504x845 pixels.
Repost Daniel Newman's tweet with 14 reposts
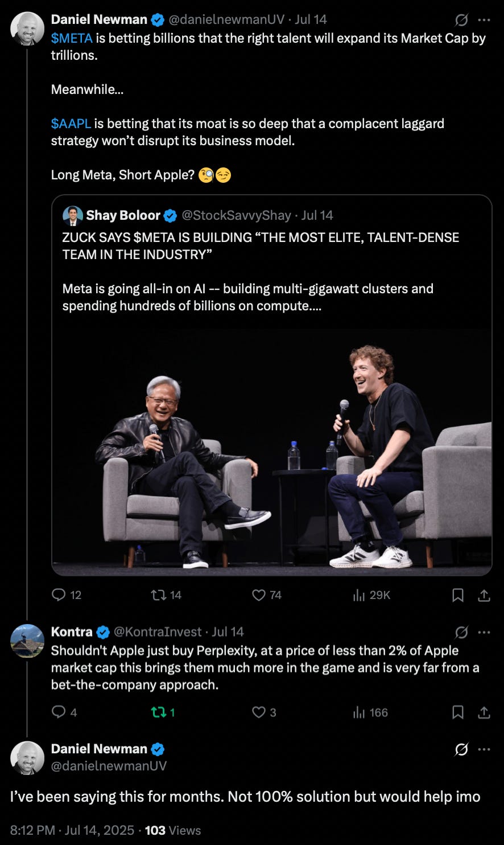pyautogui.click(x=158, y=595)
